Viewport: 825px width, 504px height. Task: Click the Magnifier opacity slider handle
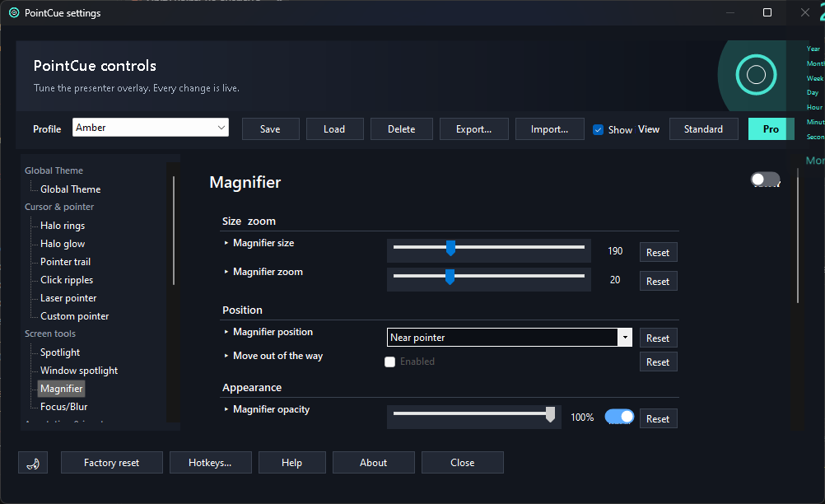[550, 414]
